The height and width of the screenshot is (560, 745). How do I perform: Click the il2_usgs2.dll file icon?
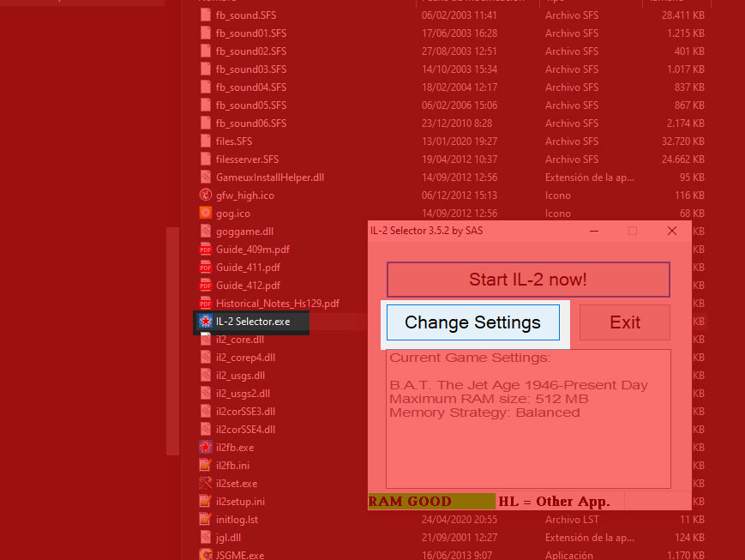click(205, 394)
